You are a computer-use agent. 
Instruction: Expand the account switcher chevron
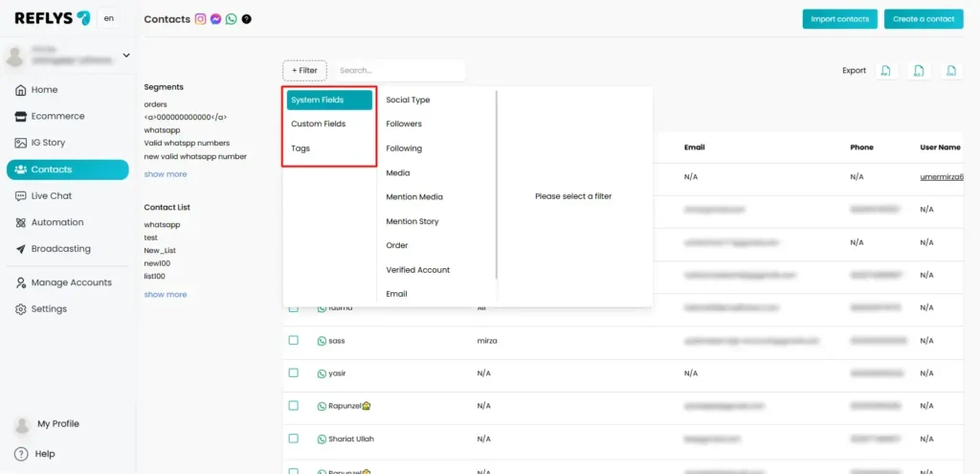pyautogui.click(x=126, y=55)
